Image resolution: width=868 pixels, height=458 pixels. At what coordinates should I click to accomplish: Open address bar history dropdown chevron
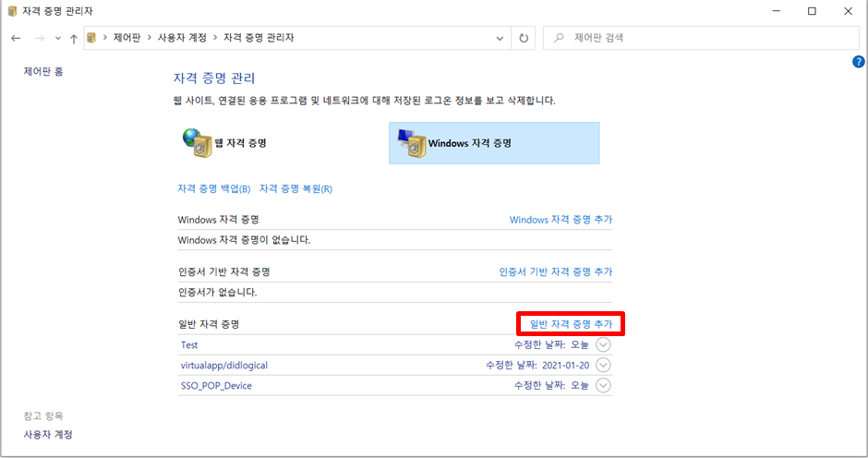coord(500,38)
